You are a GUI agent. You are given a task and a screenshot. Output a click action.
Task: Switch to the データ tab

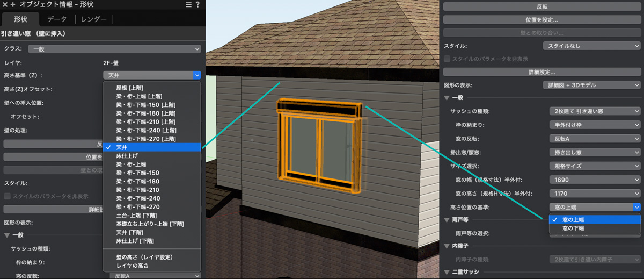(x=57, y=19)
